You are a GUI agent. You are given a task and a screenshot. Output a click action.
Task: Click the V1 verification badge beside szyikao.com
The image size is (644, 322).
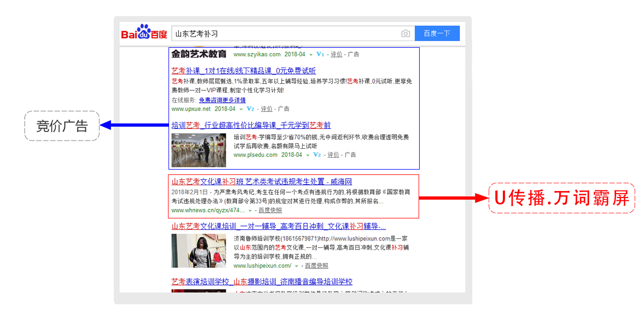(x=320, y=54)
